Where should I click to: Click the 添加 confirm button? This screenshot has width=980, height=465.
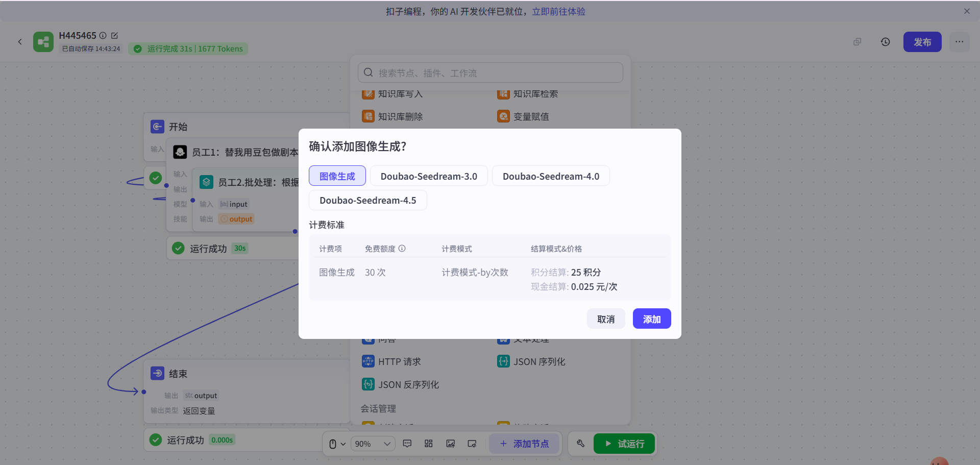652,319
